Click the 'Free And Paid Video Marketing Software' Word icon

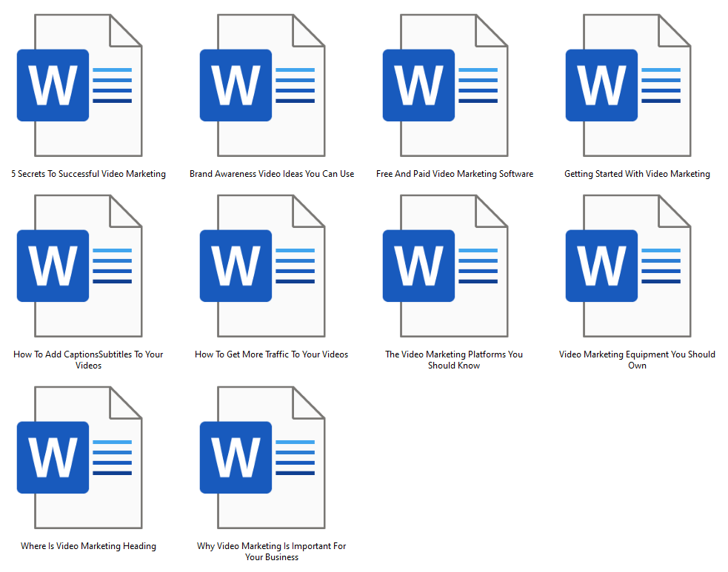coord(445,85)
